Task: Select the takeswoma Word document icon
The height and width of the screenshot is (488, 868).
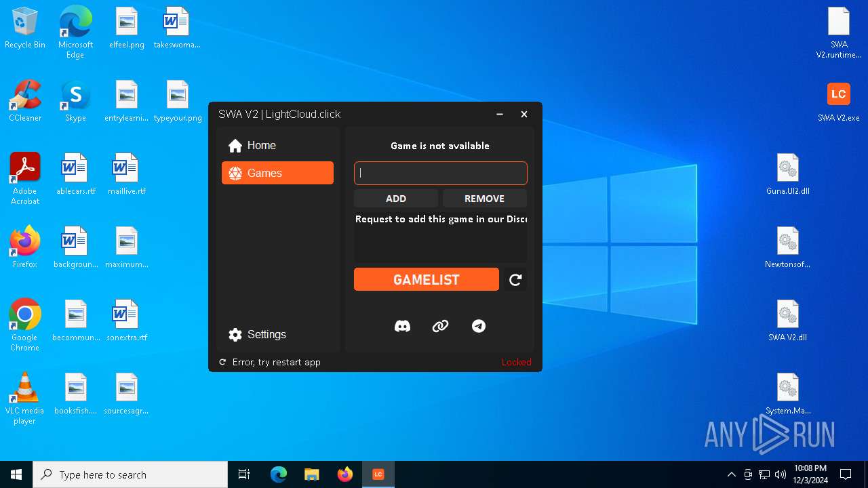Action: pos(177,28)
